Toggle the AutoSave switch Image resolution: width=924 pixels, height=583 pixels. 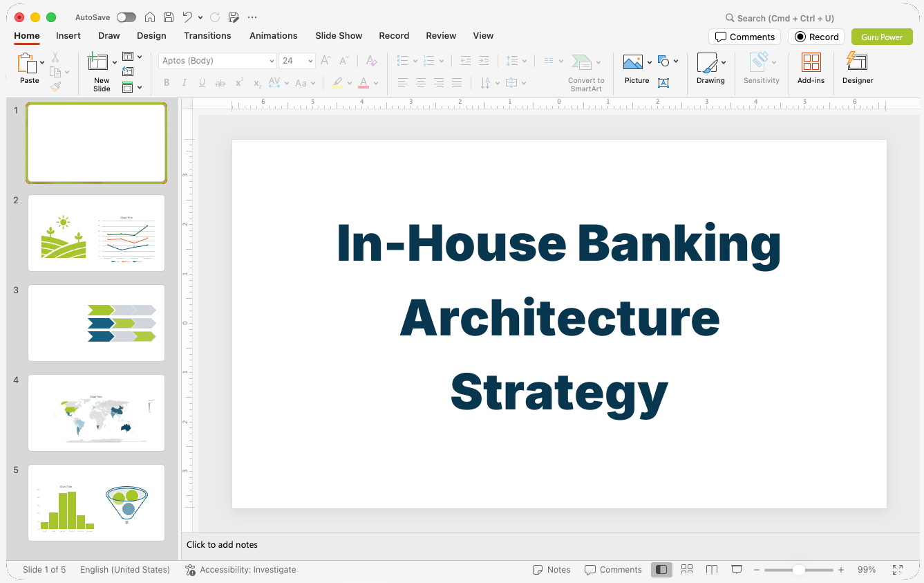coord(126,17)
